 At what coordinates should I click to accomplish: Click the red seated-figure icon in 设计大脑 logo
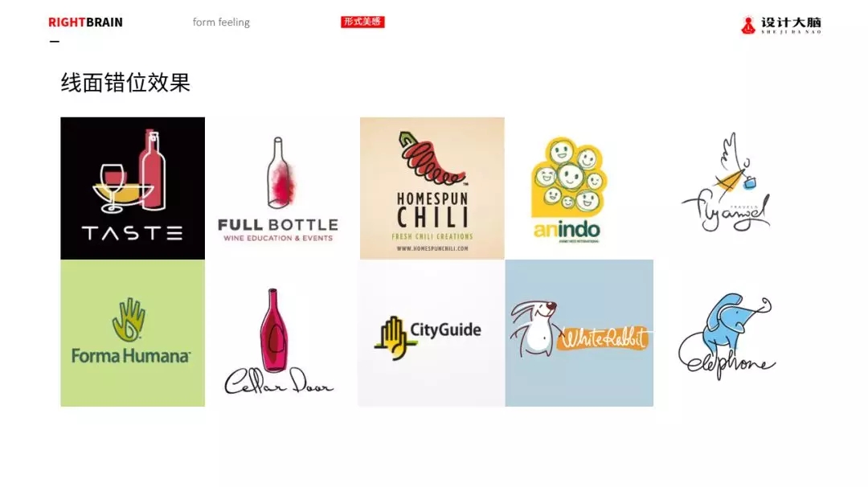[x=748, y=26]
